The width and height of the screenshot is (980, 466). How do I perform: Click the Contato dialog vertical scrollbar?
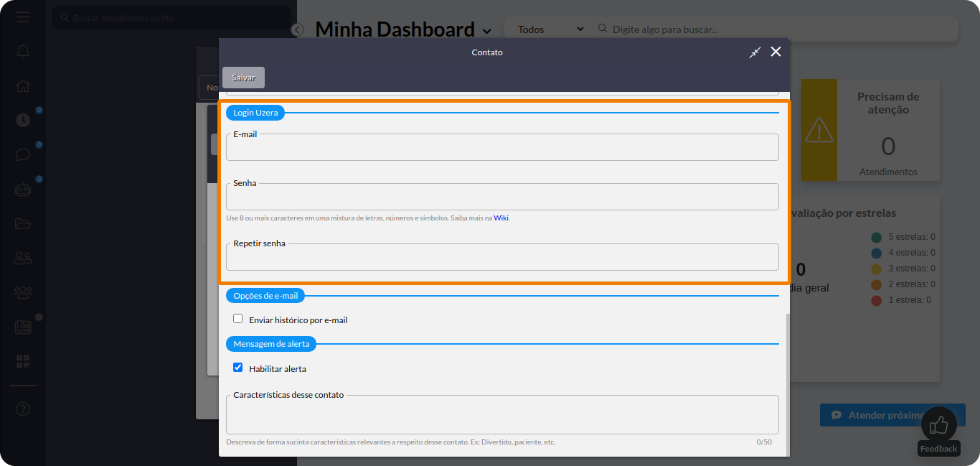click(x=788, y=384)
